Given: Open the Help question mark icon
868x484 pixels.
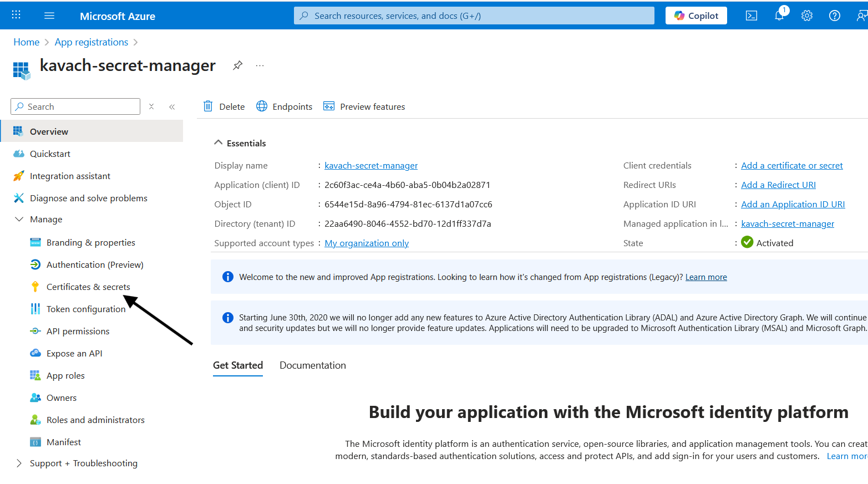Looking at the screenshot, I should 835,16.
